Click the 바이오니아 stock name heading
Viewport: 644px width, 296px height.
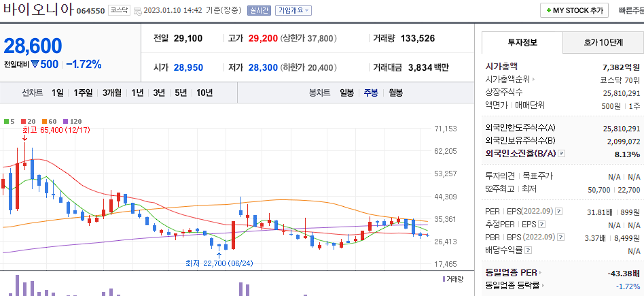coord(39,10)
